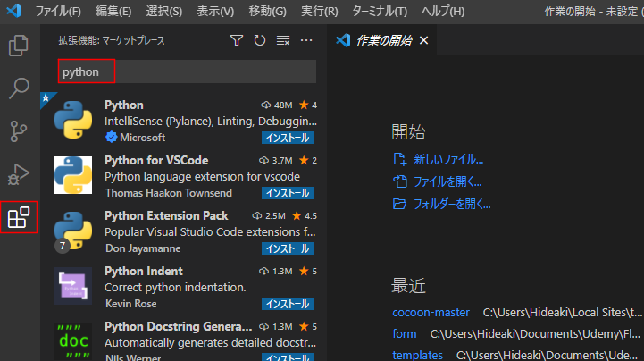This screenshot has height=361, width=644.
Task: Install the Python Docstring Generator extension
Action: (288, 357)
